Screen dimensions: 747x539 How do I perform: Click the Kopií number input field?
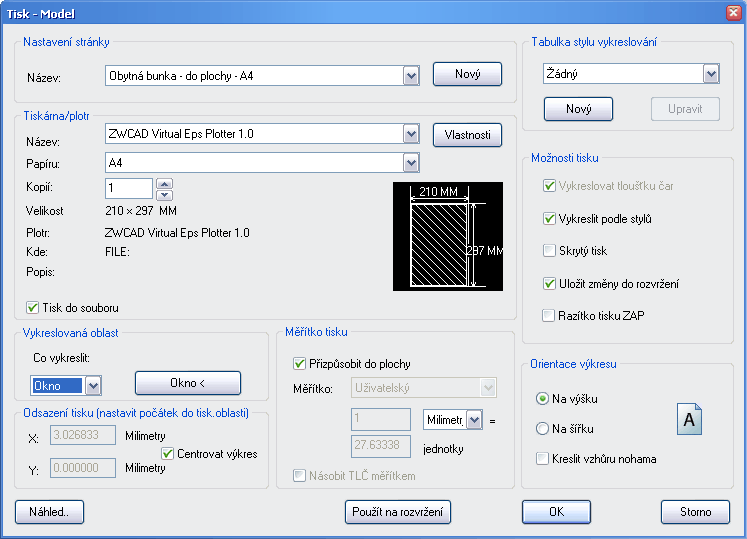click(129, 188)
